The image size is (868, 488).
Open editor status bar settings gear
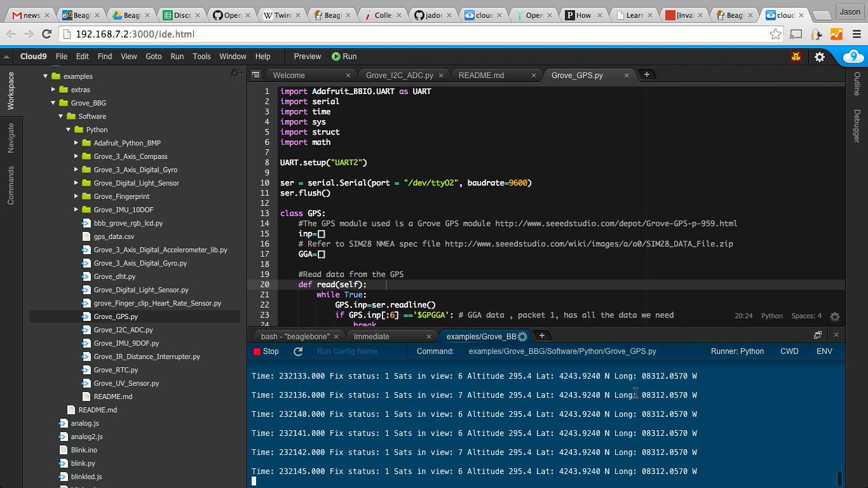point(835,316)
